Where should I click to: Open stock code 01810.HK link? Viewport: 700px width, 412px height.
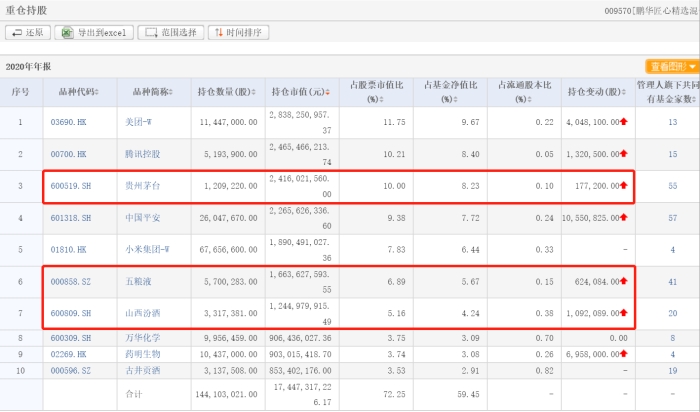coord(68,250)
